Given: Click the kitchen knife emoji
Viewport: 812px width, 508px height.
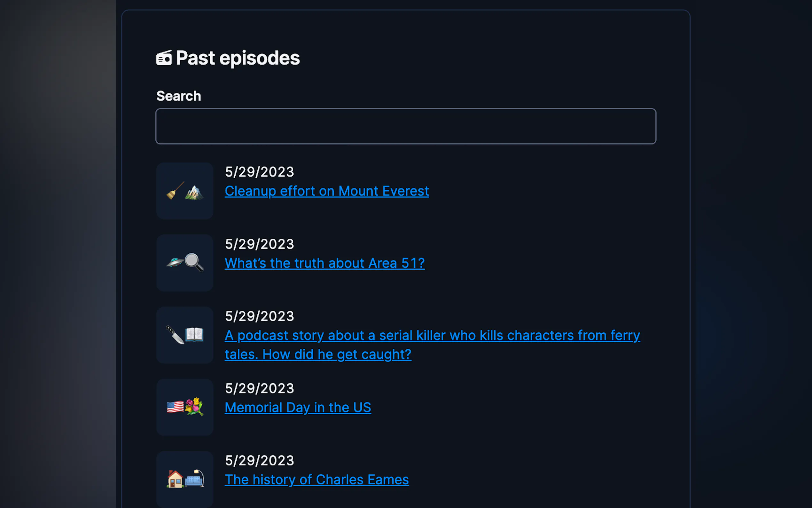Looking at the screenshot, I should pyautogui.click(x=175, y=335).
